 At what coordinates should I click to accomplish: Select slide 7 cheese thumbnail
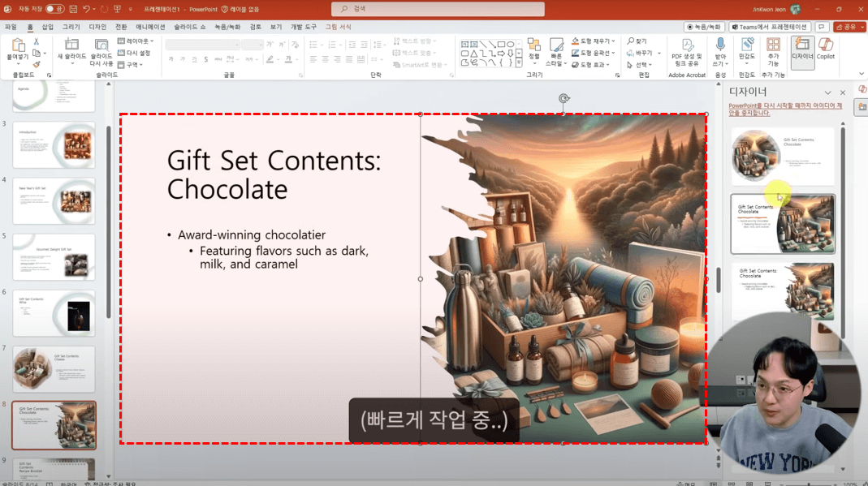coord(54,369)
